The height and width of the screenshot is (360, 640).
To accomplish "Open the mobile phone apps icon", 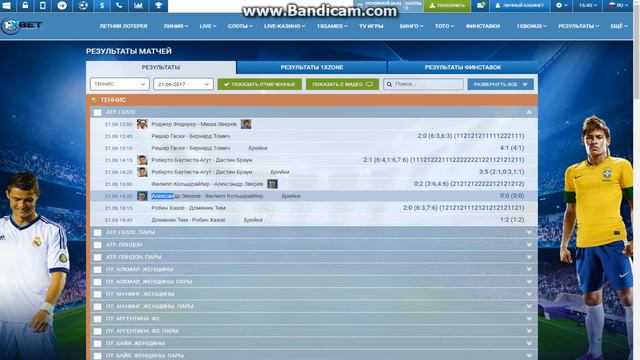I will point(43,5).
